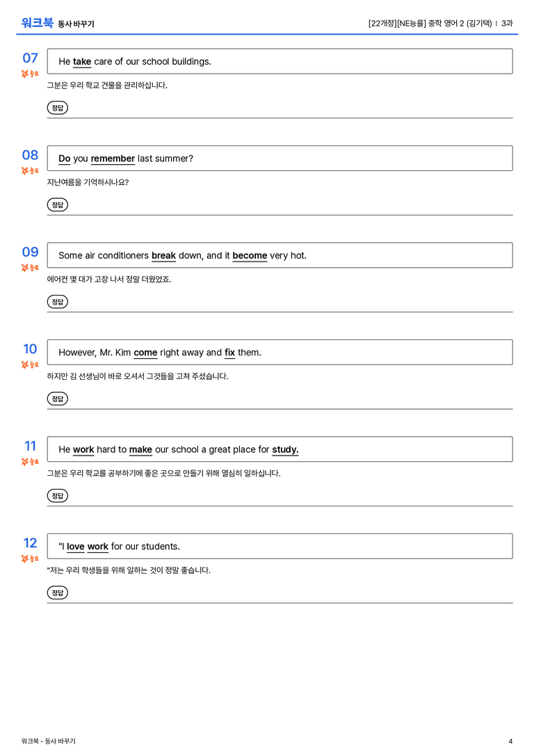
Task: Click the 중요 star icon beside question 11
Action: 25,461
